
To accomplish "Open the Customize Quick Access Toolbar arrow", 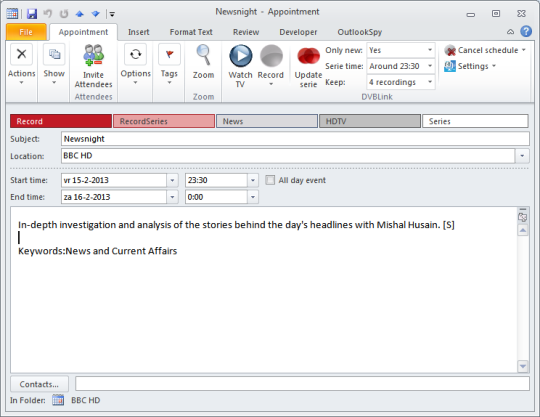I will [112, 14].
